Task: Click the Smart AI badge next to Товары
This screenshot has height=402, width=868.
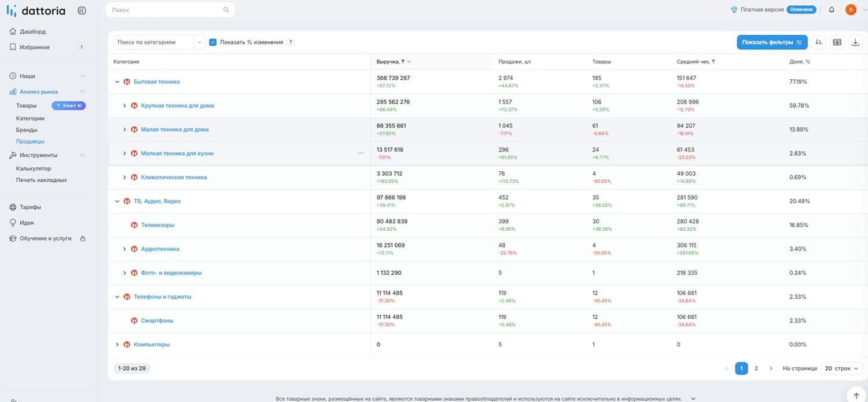Action: coord(69,106)
